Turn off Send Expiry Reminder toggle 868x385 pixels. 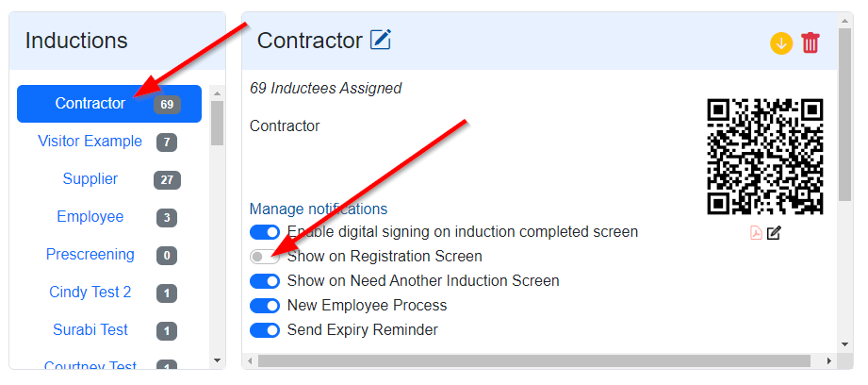265,330
